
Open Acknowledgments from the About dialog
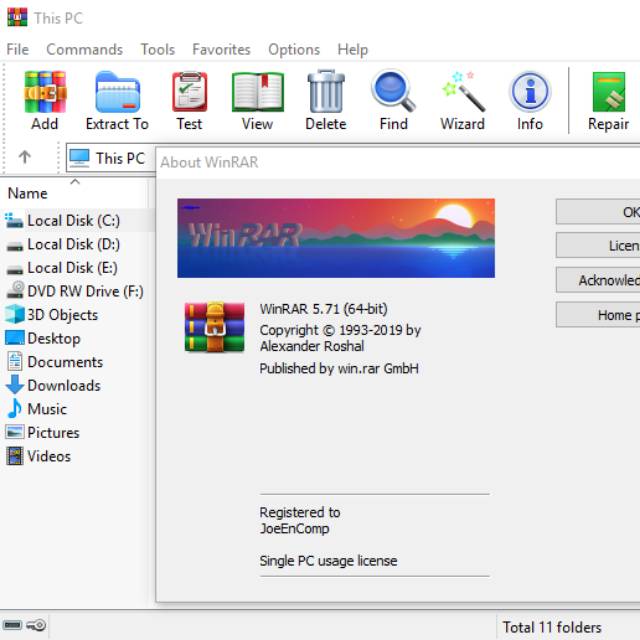(598, 280)
